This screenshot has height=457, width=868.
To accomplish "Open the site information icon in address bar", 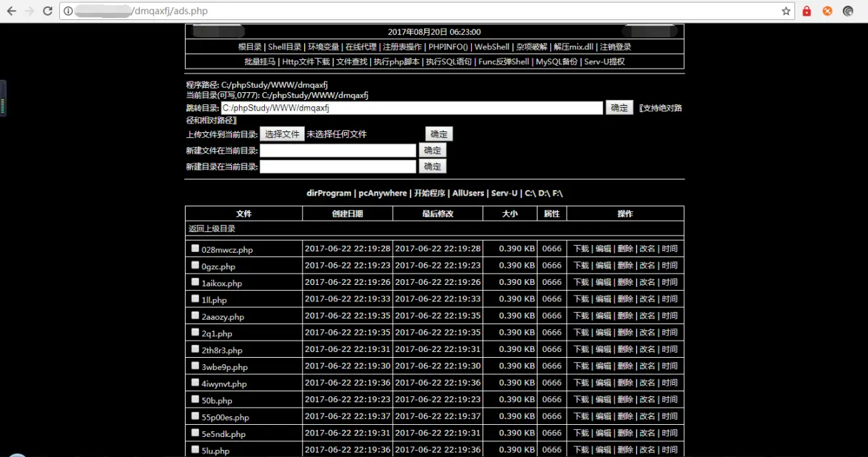I will tap(67, 11).
